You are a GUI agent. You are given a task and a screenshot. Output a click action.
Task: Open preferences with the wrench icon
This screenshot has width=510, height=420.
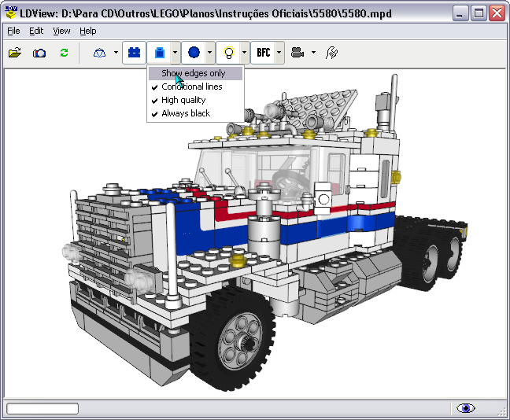[x=332, y=53]
